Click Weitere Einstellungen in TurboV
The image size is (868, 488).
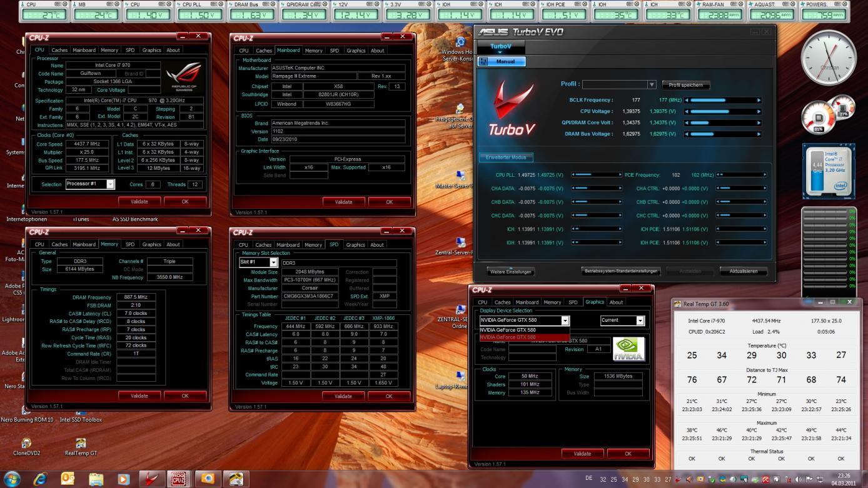[x=511, y=271]
